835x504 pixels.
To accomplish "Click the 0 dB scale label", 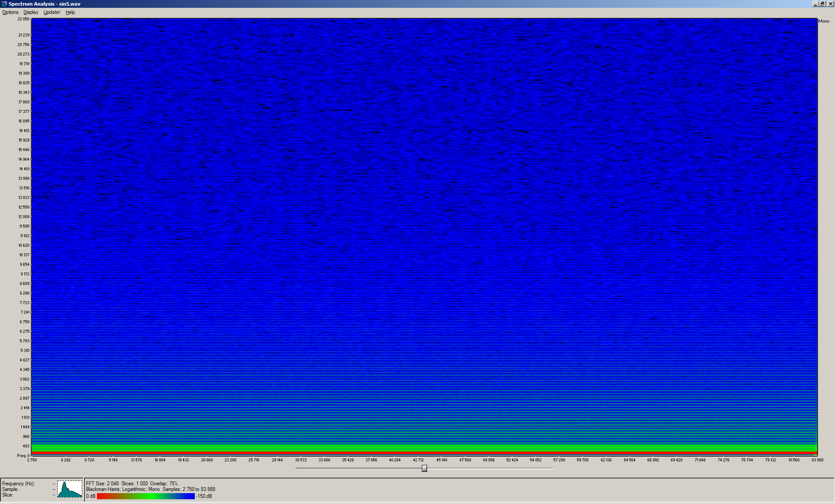I will tap(90, 496).
